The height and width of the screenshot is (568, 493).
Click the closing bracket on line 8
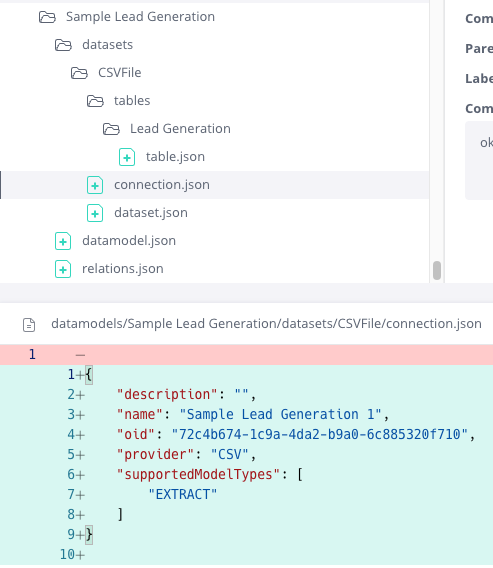tap(120, 515)
